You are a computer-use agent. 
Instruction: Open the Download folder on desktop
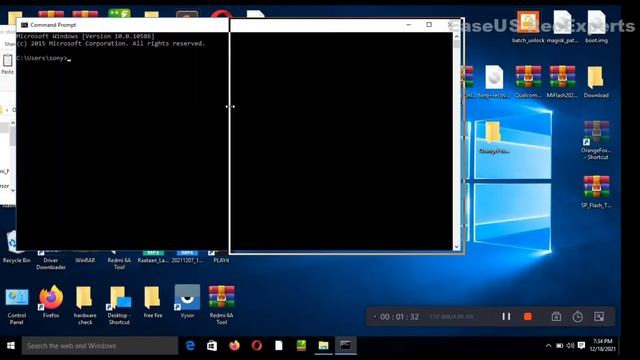click(596, 81)
